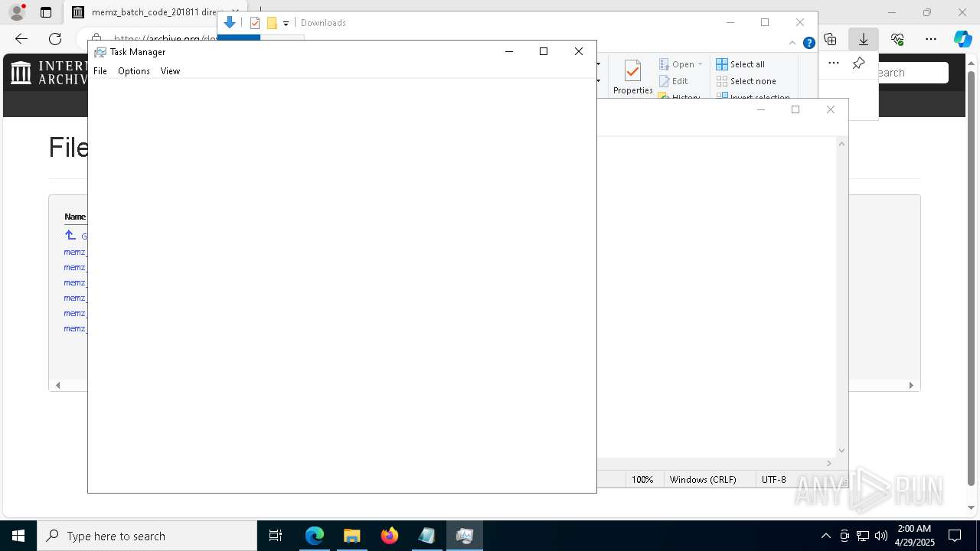The height and width of the screenshot is (551, 980).
Task: Collapse the File Explorer ribbon chevron
Action: pyautogui.click(x=792, y=43)
